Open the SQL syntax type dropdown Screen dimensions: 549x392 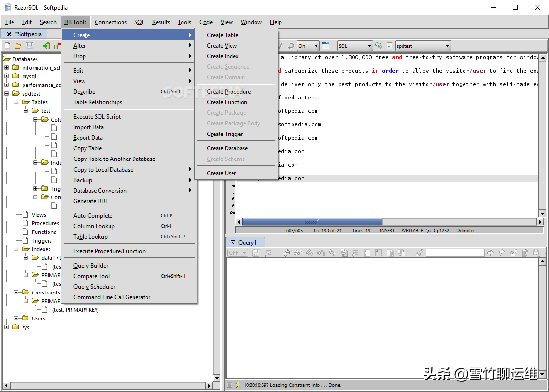(354, 46)
